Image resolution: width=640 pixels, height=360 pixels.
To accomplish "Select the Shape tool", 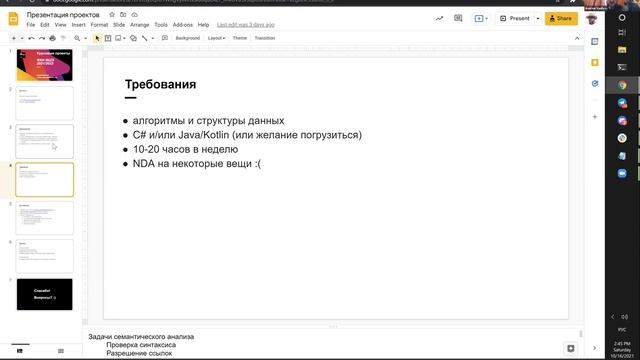I will 133,38.
